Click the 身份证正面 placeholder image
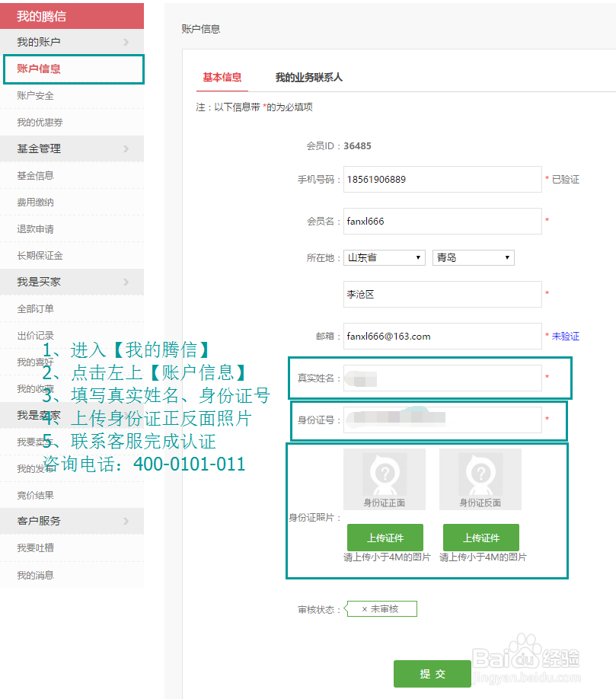 (x=385, y=478)
